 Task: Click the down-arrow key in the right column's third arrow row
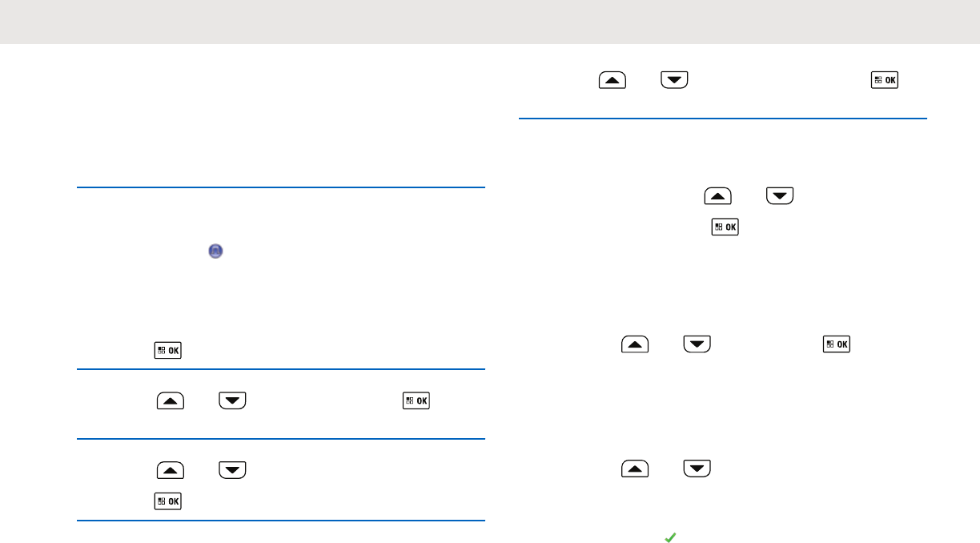[697, 344]
